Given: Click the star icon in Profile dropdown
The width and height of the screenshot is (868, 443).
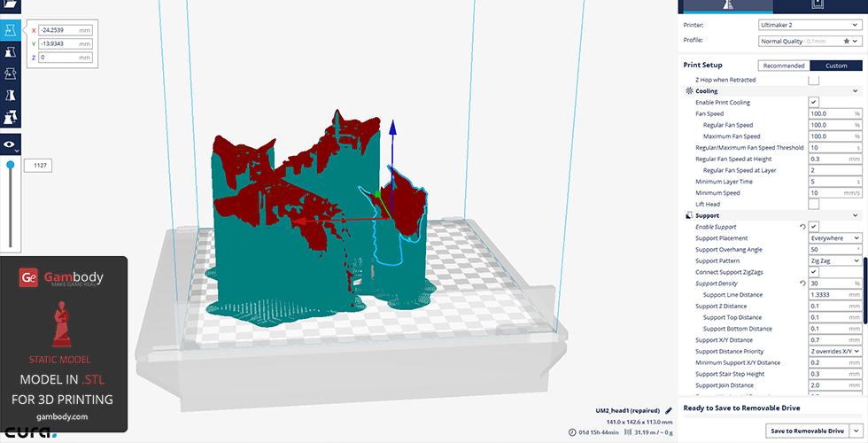Looking at the screenshot, I should pyautogui.click(x=847, y=41).
